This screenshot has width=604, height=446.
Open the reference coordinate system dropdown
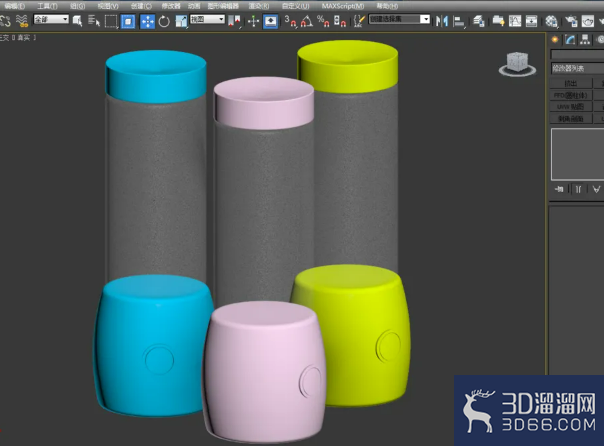pos(207,19)
